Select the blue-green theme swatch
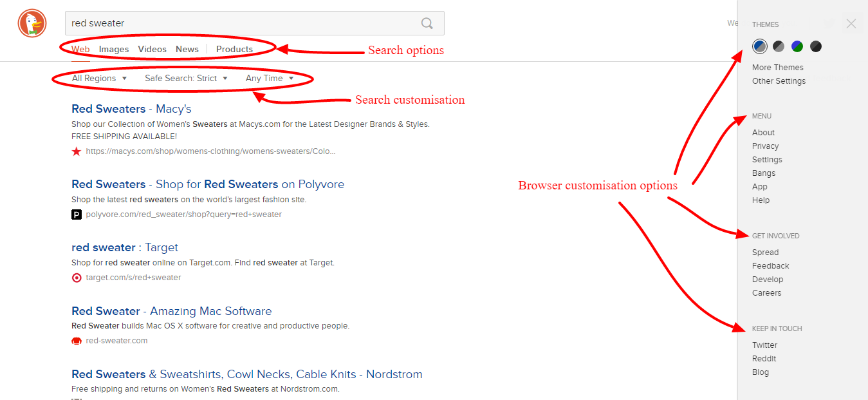This screenshot has height=400, width=868. pyautogui.click(x=797, y=46)
